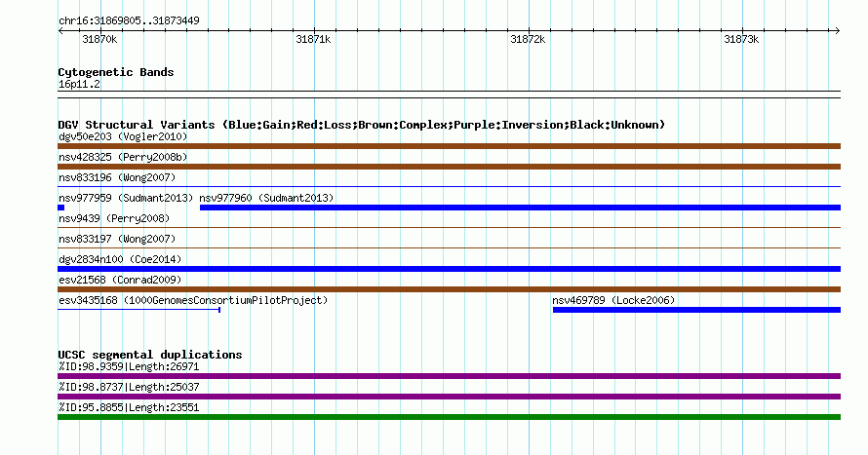Select the brown bar under esv21568
The image size is (868, 455).
pos(449,289)
